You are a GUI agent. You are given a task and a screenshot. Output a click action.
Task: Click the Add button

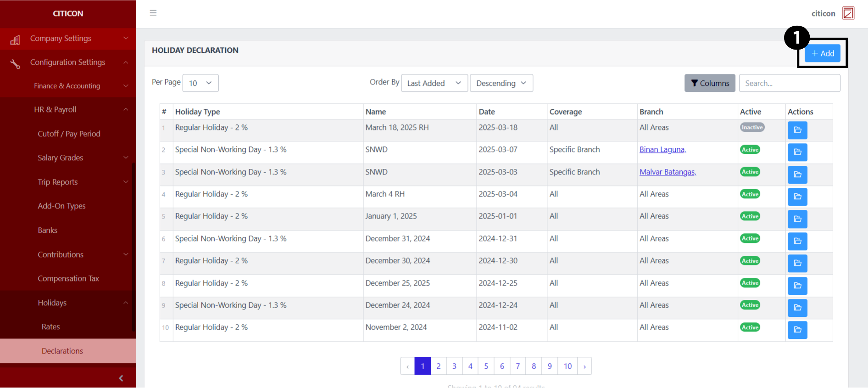[x=822, y=53]
